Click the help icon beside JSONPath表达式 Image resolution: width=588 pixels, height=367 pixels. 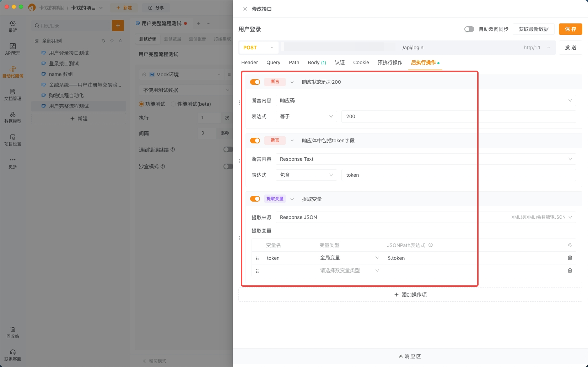click(x=431, y=245)
